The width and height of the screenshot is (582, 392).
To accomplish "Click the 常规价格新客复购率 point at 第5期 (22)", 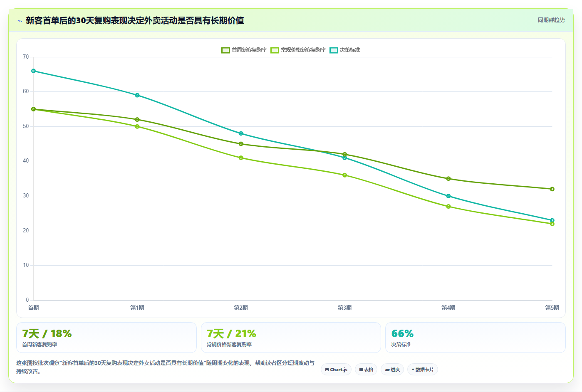I will click(552, 224).
